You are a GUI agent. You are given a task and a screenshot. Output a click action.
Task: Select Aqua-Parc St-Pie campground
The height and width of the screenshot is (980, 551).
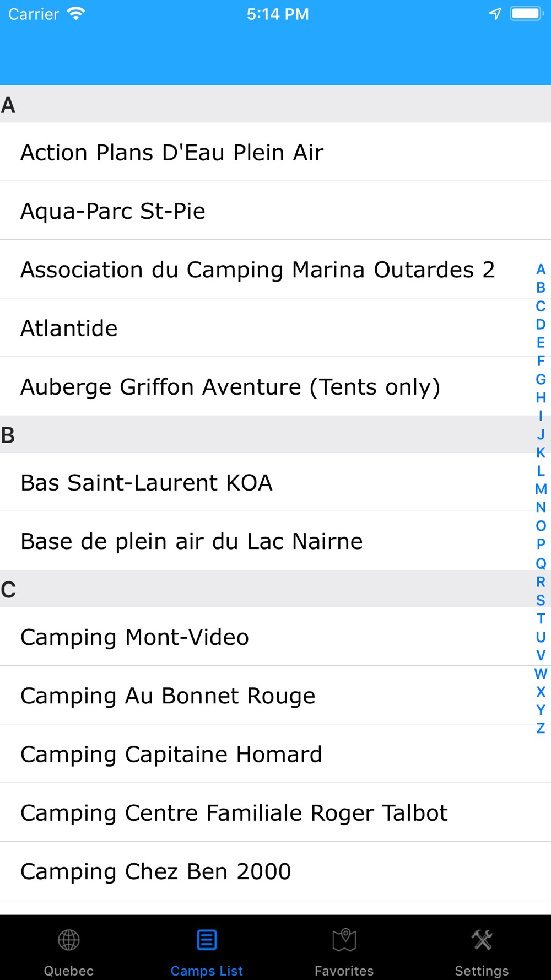(113, 211)
